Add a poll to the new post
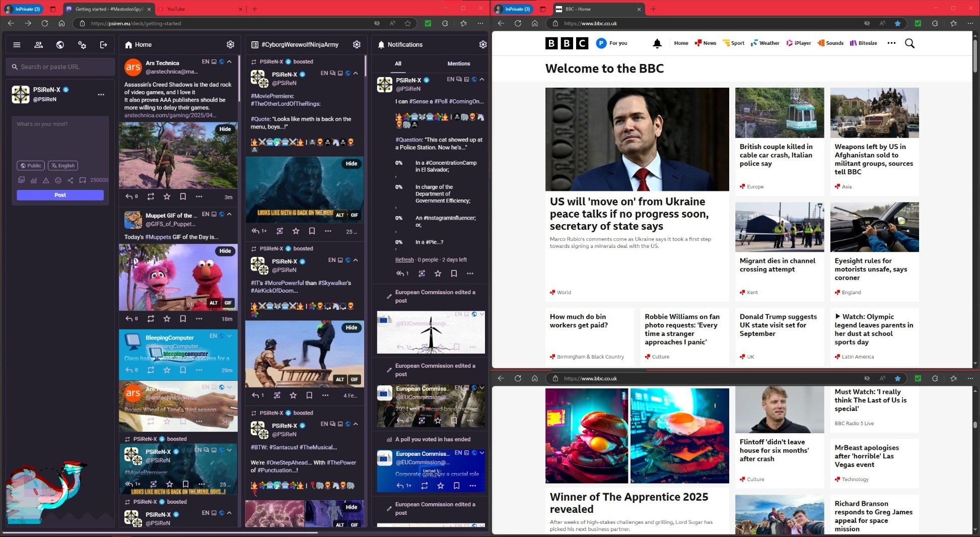The height and width of the screenshot is (537, 980). (34, 180)
